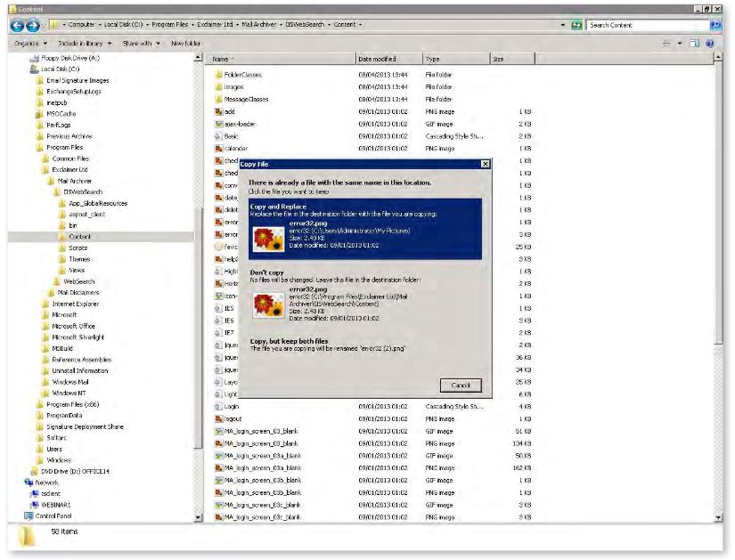Choose Copy, but keep both files

click(364, 345)
